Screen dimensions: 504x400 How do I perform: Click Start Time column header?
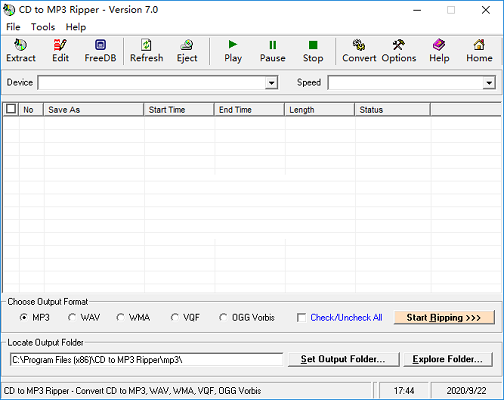point(179,110)
